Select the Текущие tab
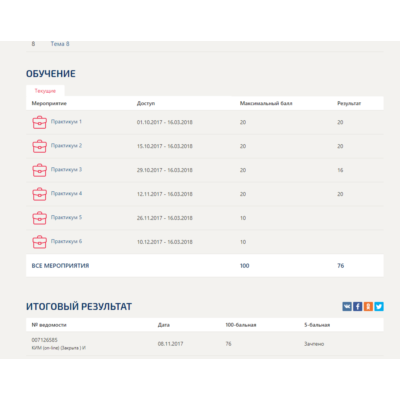Screen dimensions: 400x400 coord(45,91)
